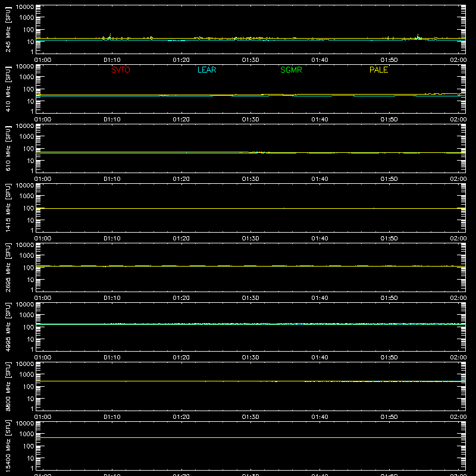
Task: Click the 01:20 time label under 410 MHz plot
Action: (181, 120)
